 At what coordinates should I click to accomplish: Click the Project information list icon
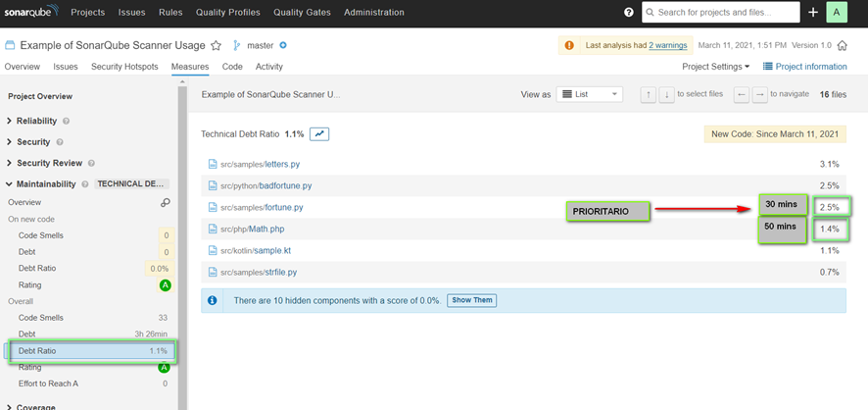(x=768, y=67)
